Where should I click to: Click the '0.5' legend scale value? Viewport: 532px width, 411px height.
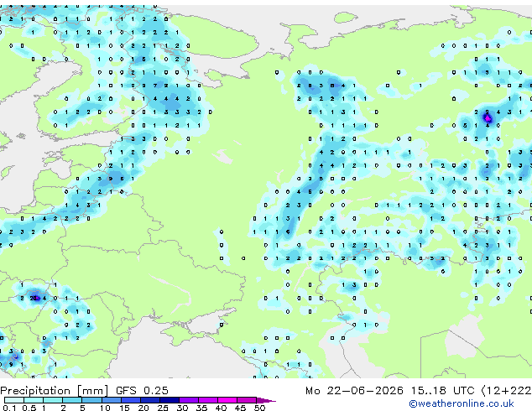click(29, 408)
